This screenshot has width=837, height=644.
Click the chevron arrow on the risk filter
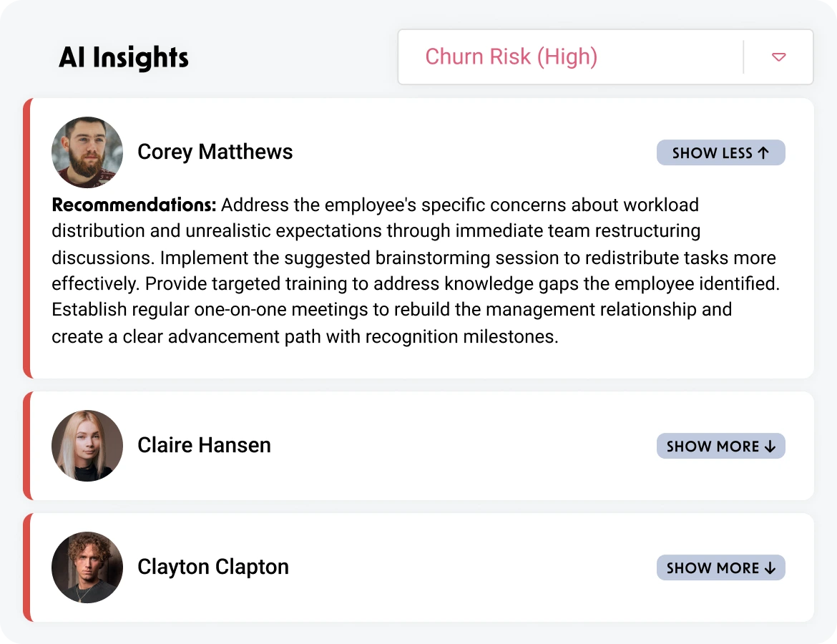[x=778, y=57]
